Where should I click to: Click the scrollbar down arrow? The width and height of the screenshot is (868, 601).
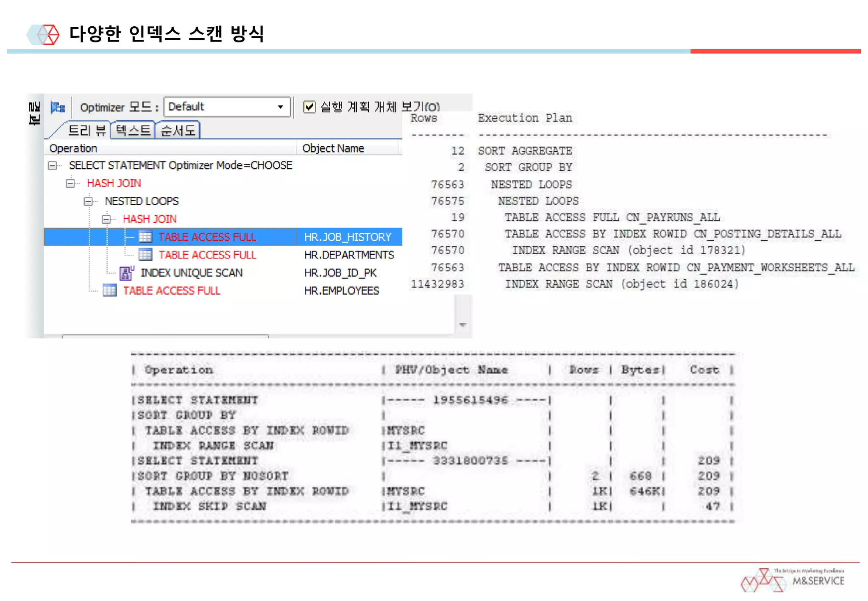click(x=463, y=325)
